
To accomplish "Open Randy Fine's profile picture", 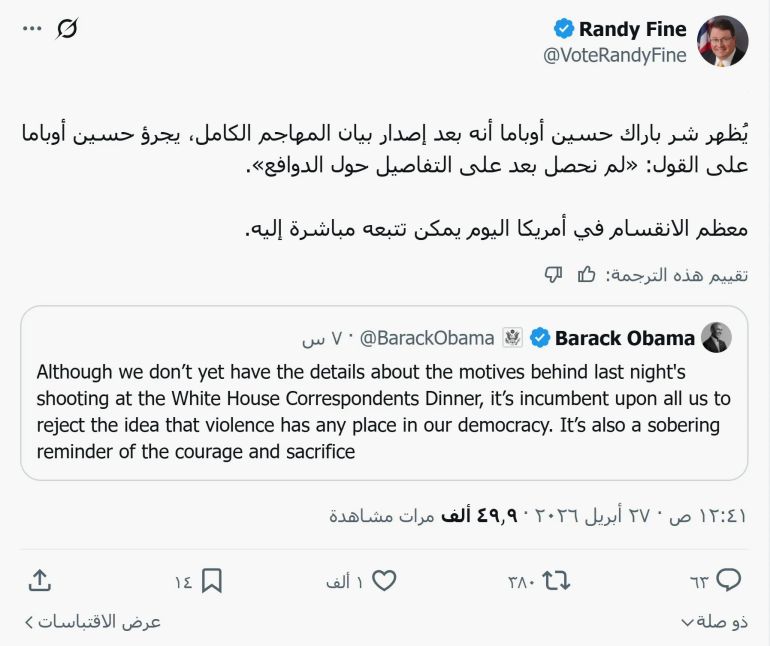I will click(722, 42).
